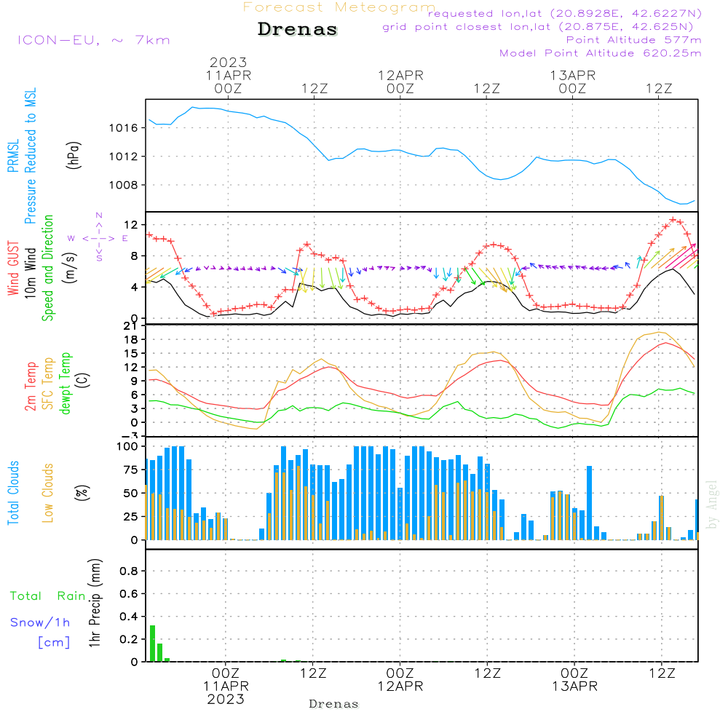This screenshot has height=728, width=728.
Task: Click the black "10m Wind" legend label
Action: click(x=30, y=273)
